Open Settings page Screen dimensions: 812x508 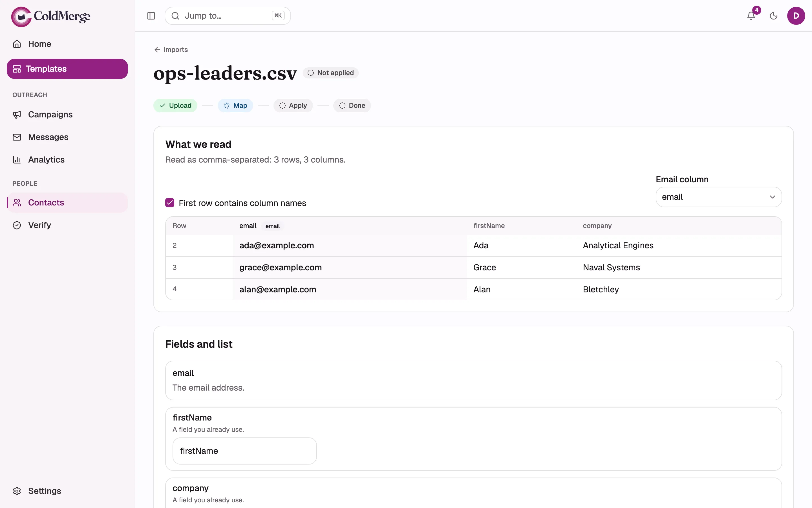point(67,491)
